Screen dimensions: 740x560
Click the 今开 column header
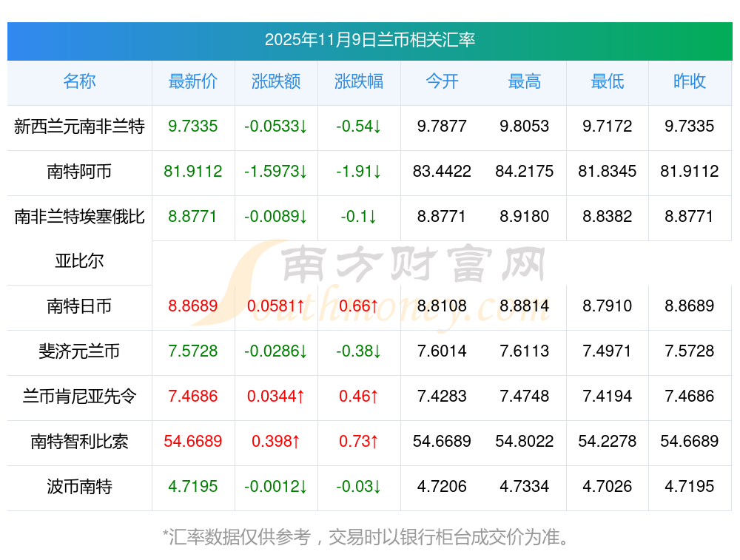(x=442, y=81)
